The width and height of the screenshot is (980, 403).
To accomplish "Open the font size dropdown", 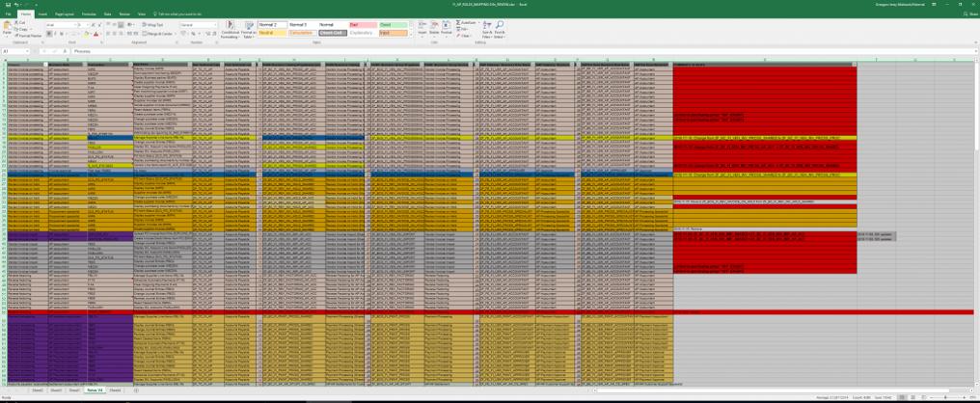I will [x=88, y=25].
